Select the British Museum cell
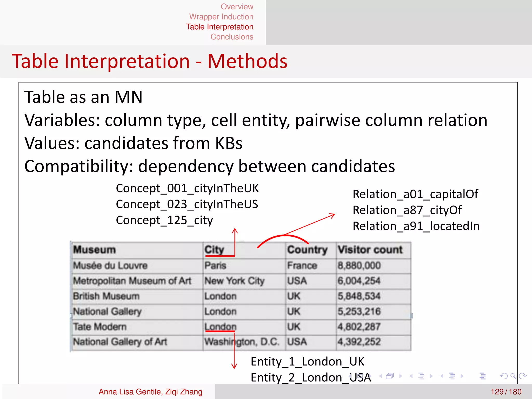Screen dimensions: 532x399 [137, 296]
